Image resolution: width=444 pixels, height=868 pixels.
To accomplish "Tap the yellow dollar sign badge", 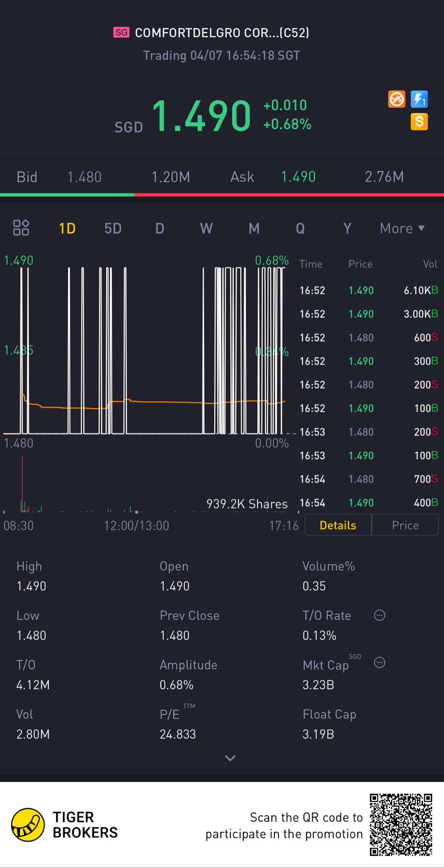I will [x=419, y=122].
